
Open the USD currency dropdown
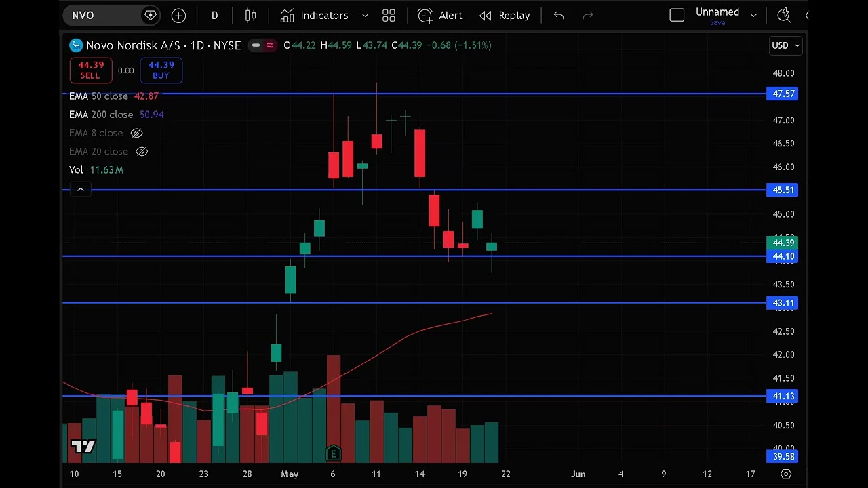(x=785, y=45)
